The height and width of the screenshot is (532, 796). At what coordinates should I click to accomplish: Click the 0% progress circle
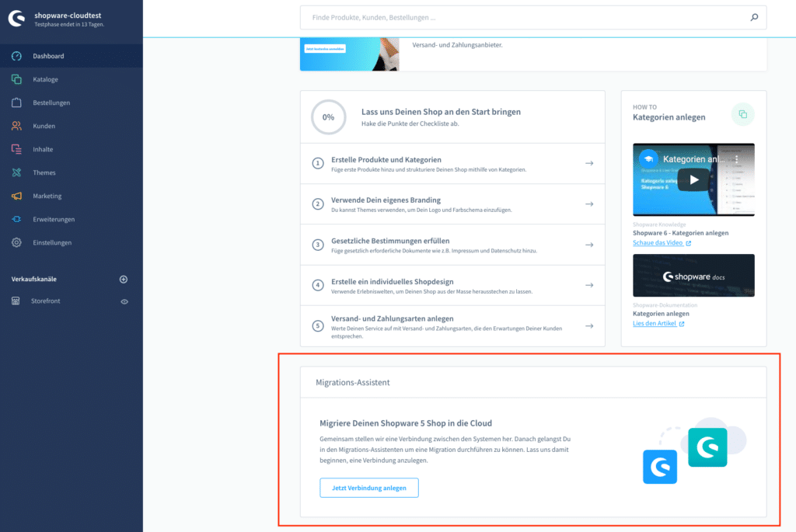tap(329, 117)
